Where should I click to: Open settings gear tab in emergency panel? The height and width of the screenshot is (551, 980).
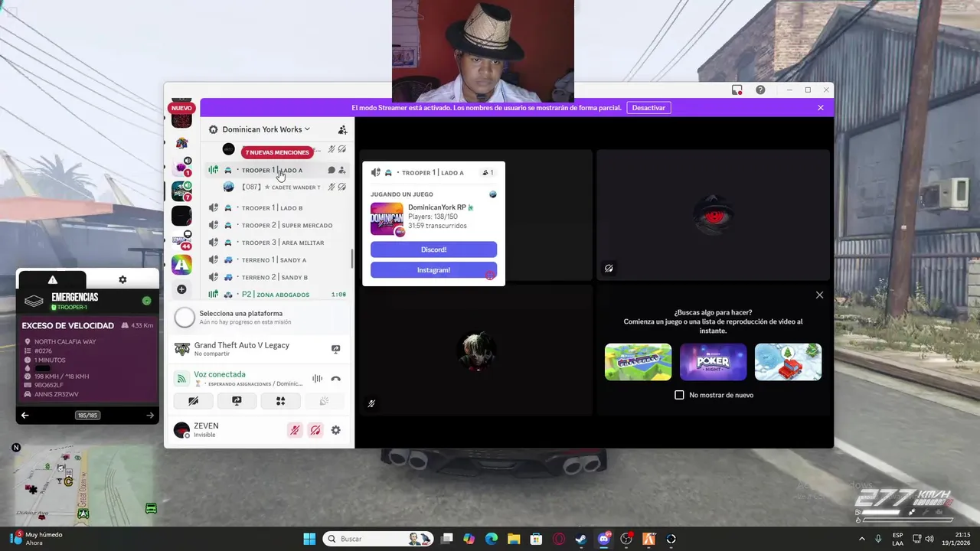(122, 279)
